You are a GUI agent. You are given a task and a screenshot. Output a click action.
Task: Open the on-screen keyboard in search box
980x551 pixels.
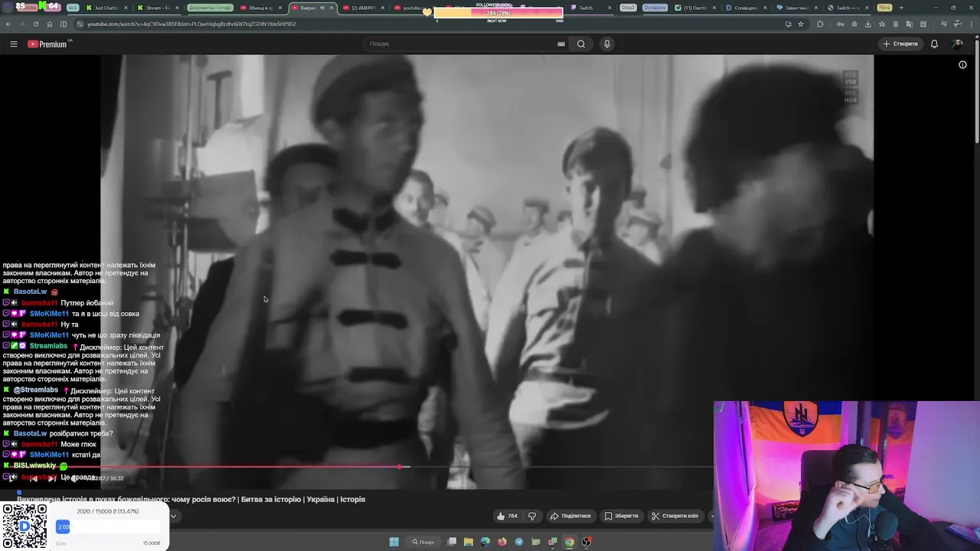click(x=561, y=44)
